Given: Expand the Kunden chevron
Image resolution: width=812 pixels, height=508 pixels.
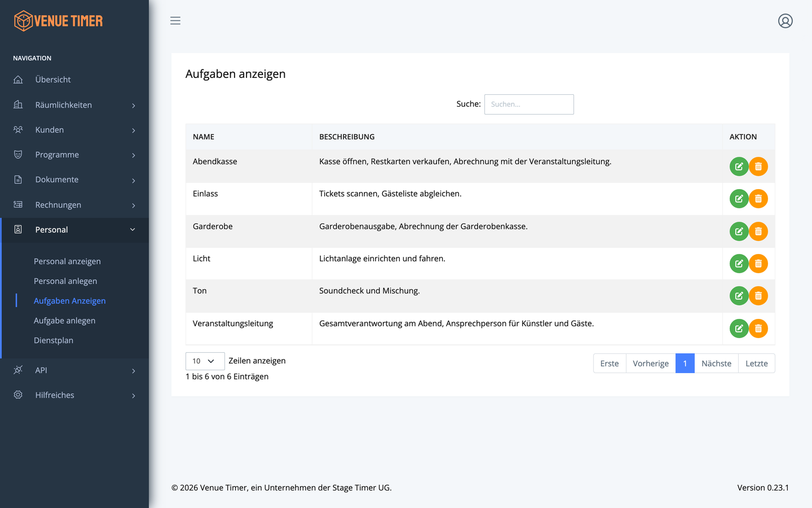Looking at the screenshot, I should pyautogui.click(x=134, y=130).
